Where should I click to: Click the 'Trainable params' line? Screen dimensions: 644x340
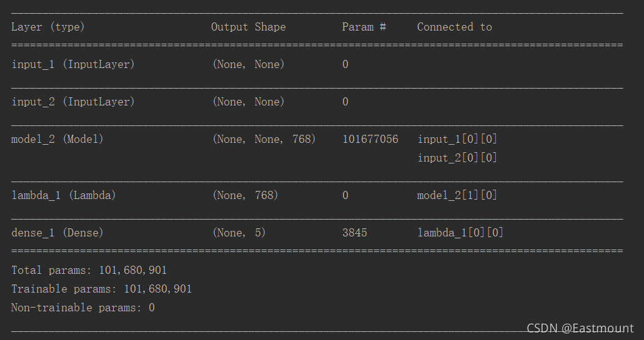[101, 289]
